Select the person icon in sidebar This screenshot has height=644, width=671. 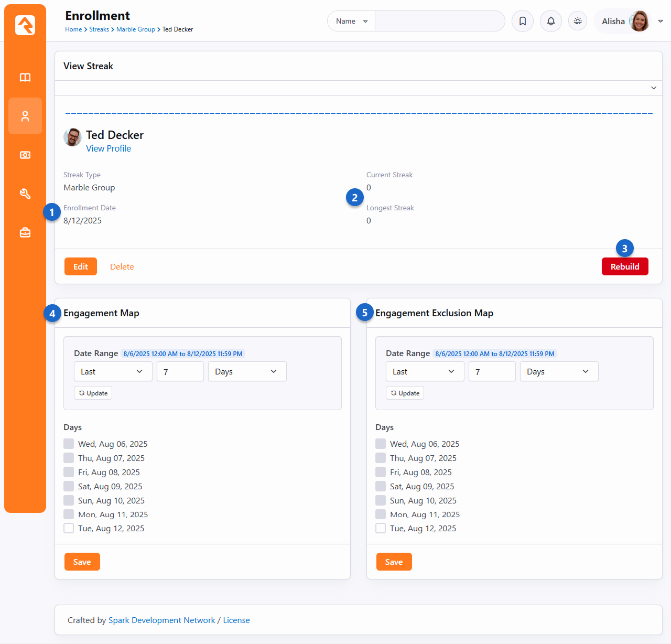[25, 116]
